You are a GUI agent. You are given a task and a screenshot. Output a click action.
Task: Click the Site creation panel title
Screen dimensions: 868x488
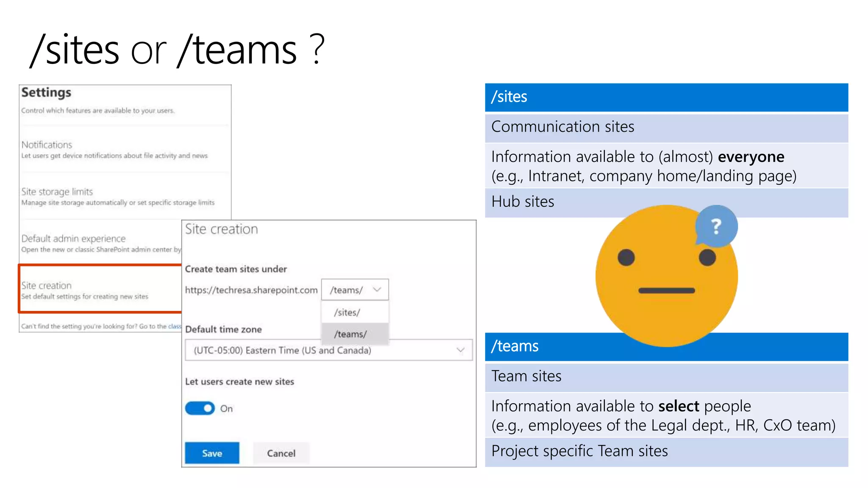click(221, 229)
